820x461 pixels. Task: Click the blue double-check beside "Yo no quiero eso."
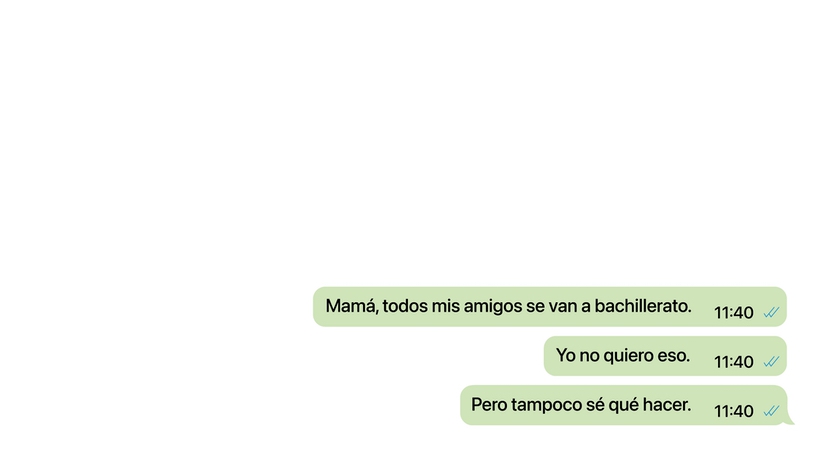(x=771, y=362)
